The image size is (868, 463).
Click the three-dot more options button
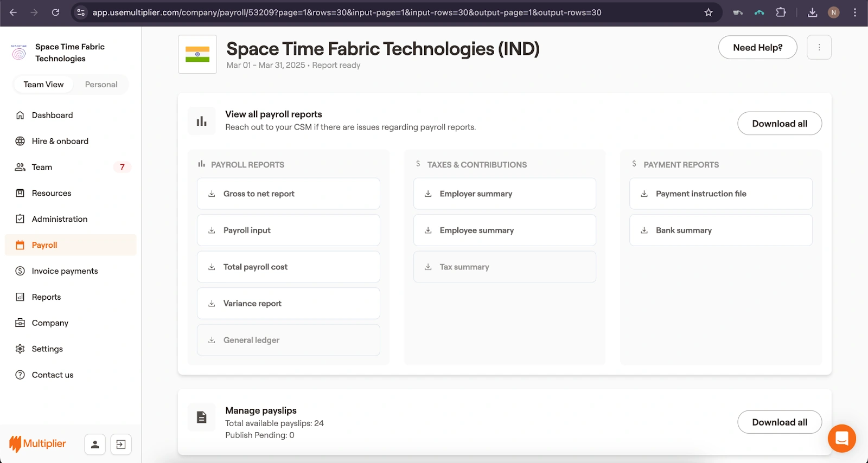(x=819, y=48)
